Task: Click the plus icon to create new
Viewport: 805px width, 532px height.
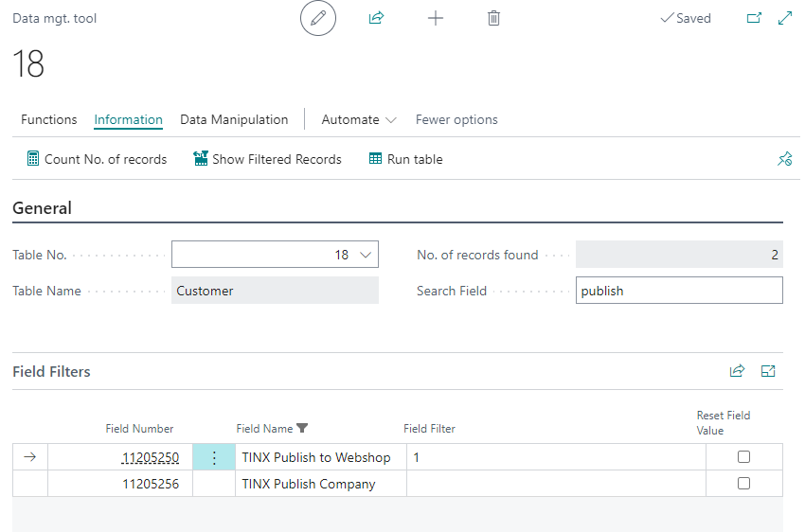Action: pyautogui.click(x=435, y=18)
